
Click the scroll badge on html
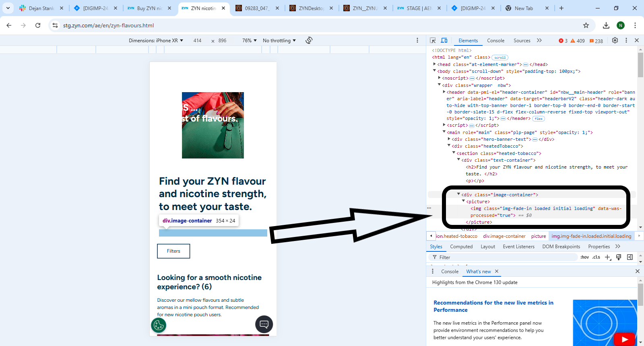click(500, 58)
